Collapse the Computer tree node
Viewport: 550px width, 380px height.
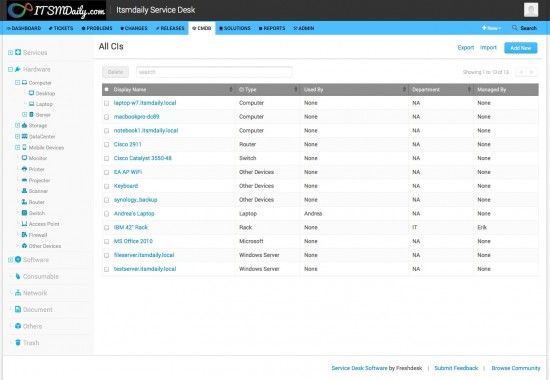pos(17,82)
